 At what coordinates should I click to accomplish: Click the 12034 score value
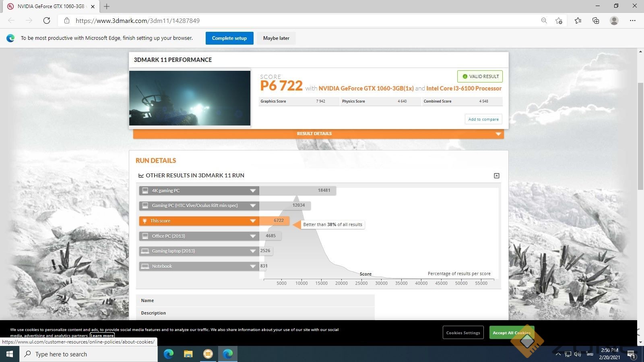pyautogui.click(x=299, y=205)
